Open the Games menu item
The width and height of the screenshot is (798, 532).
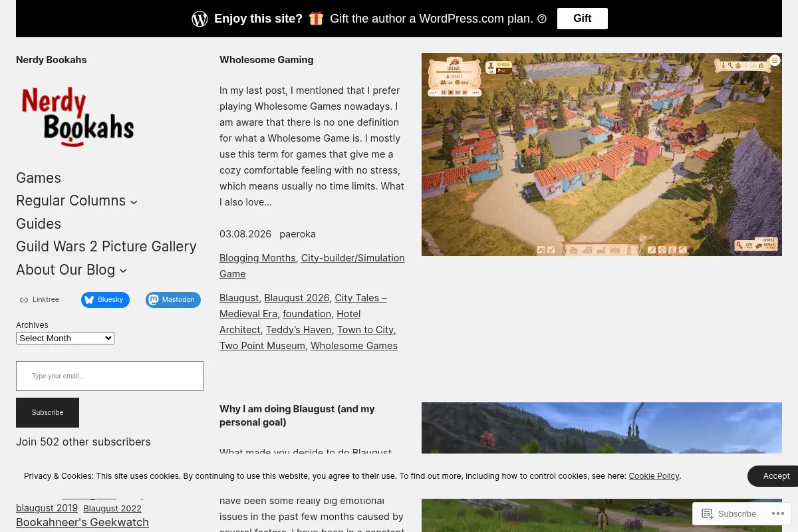click(x=39, y=178)
